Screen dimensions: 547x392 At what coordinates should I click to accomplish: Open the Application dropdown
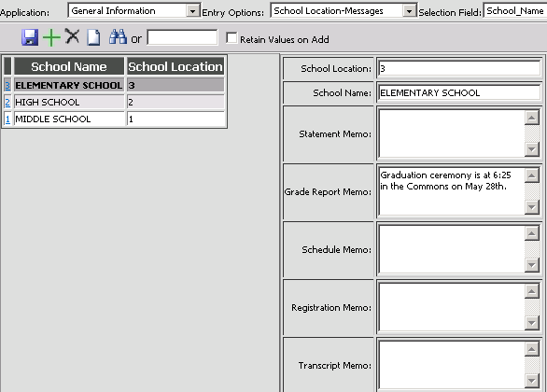coord(192,11)
